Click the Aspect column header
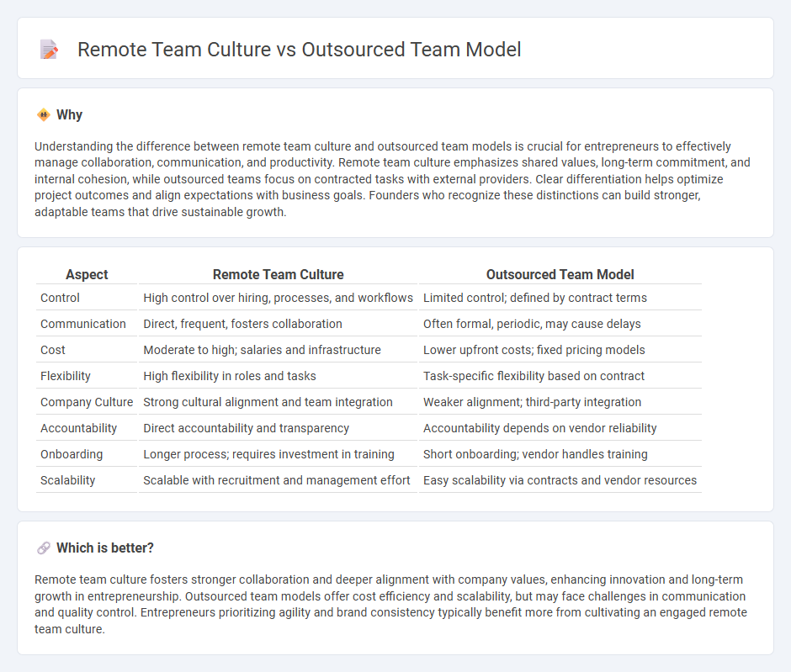Screen dimensions: 791x672 pyautogui.click(x=87, y=274)
